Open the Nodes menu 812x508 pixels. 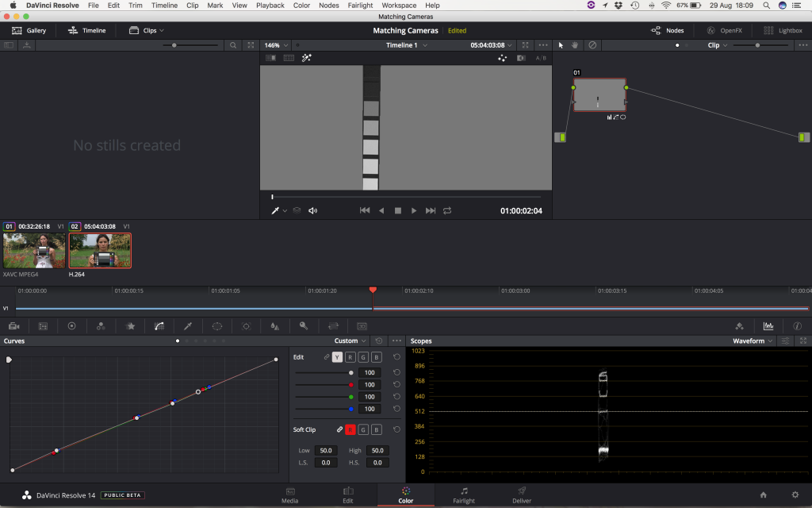coord(329,6)
